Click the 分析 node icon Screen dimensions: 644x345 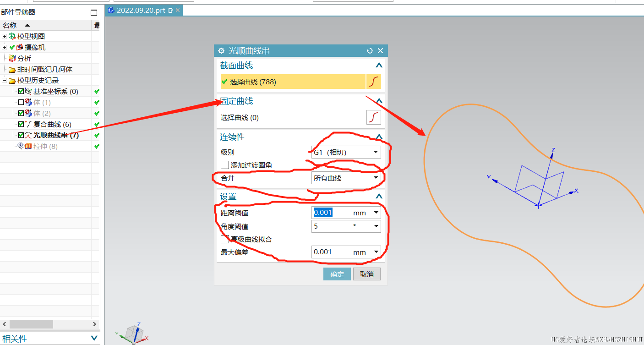tap(12, 58)
